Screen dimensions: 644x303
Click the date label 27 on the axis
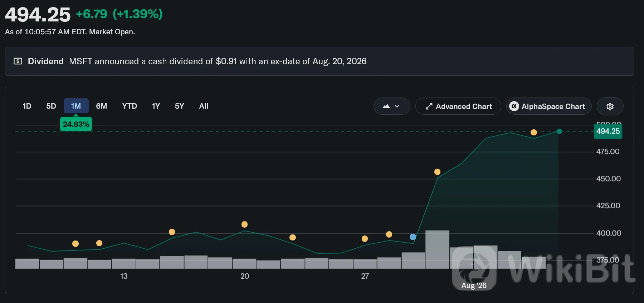coord(365,276)
